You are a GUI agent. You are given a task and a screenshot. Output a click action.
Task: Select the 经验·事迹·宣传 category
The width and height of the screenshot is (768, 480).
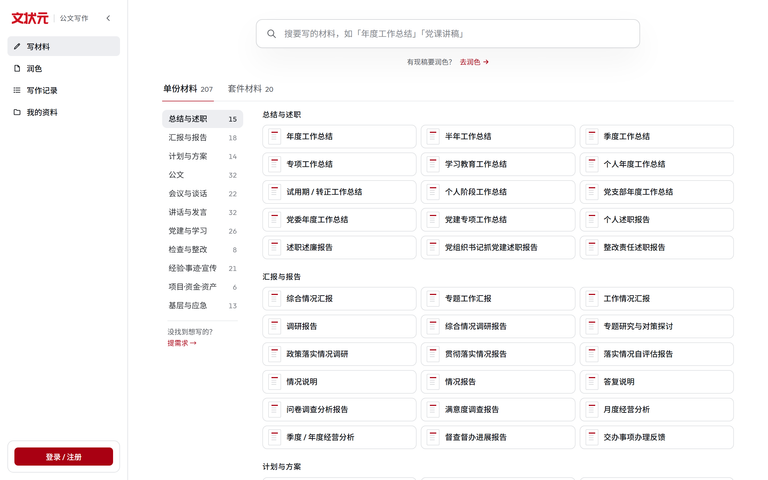(x=202, y=268)
